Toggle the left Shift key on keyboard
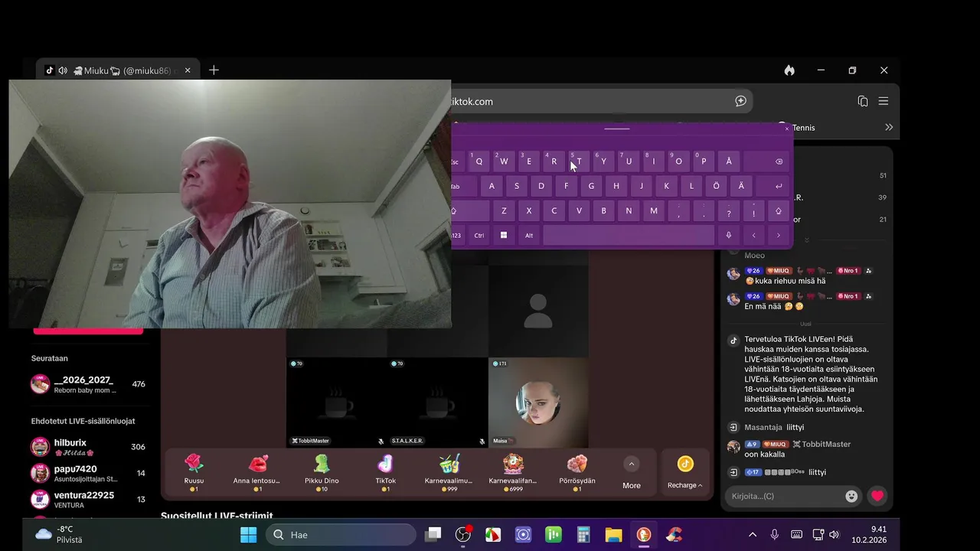This screenshot has width=980, height=551. coord(469,210)
